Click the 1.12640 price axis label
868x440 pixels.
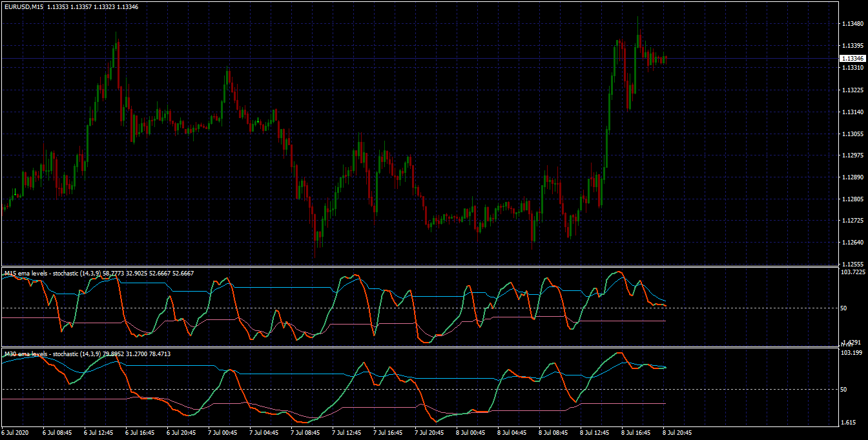point(852,243)
